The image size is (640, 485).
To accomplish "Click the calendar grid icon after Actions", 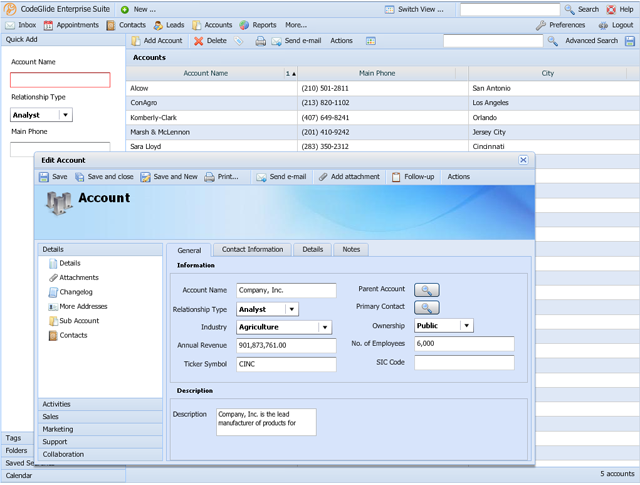I will pos(371,41).
